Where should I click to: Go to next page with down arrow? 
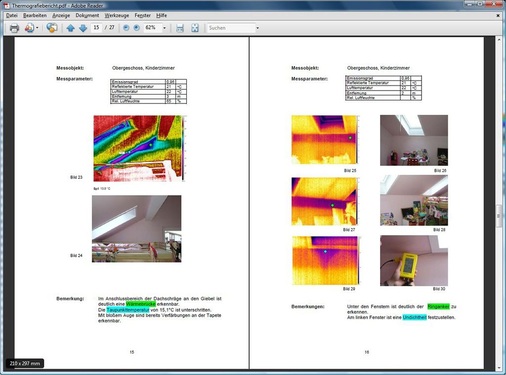[x=83, y=28]
